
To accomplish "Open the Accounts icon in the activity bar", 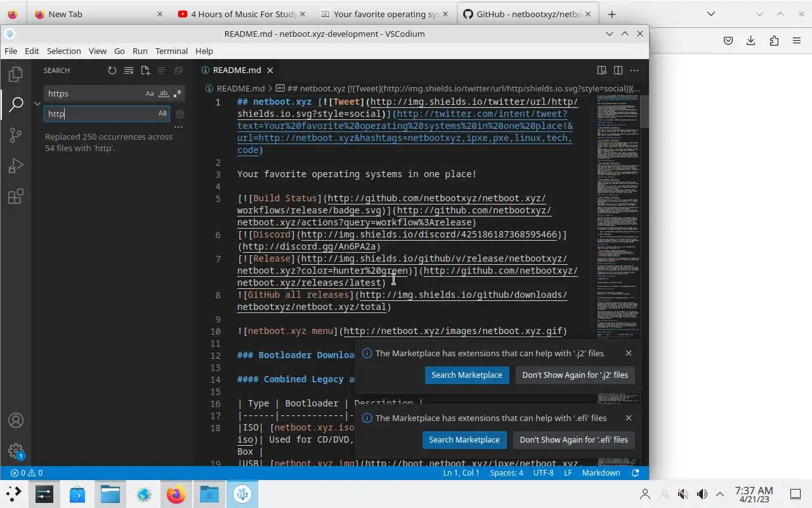I will (16, 420).
